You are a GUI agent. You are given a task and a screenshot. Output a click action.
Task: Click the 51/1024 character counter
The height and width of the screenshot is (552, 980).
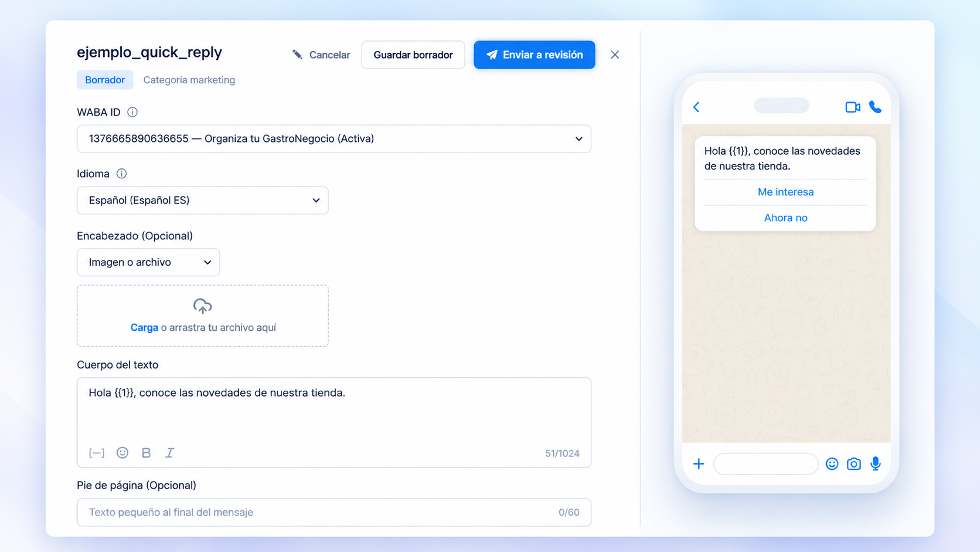coord(562,453)
